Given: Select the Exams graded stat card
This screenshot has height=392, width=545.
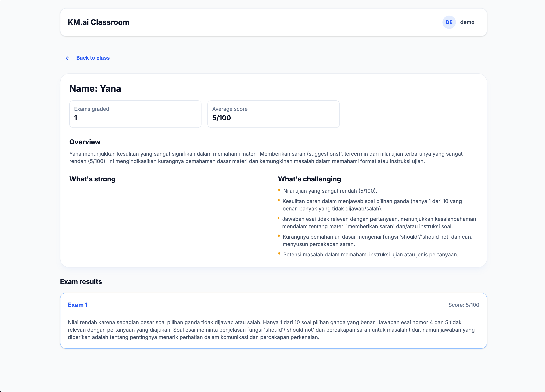Looking at the screenshot, I should (x=135, y=114).
